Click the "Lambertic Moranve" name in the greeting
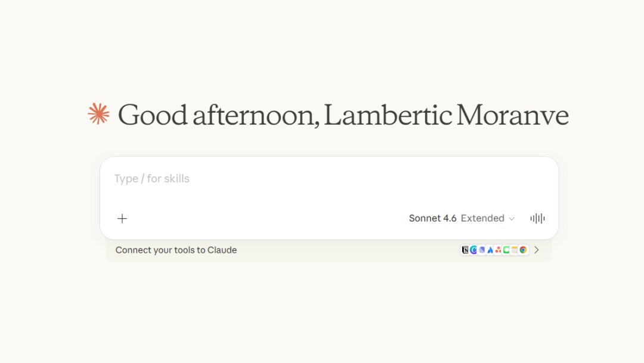The width and height of the screenshot is (644, 363). (x=446, y=115)
